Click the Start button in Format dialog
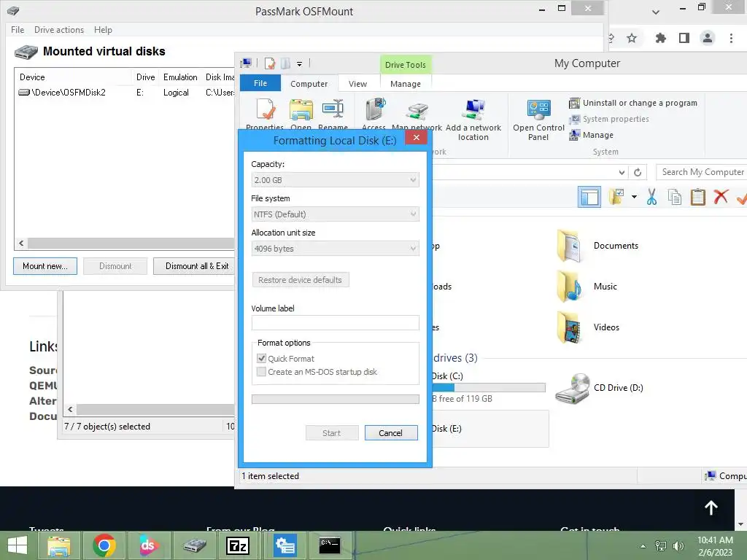The height and width of the screenshot is (560, 747). tap(332, 433)
